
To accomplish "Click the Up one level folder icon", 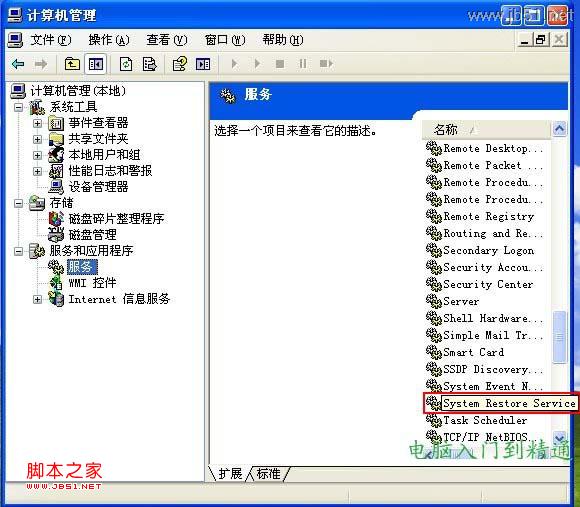I will (x=72, y=64).
